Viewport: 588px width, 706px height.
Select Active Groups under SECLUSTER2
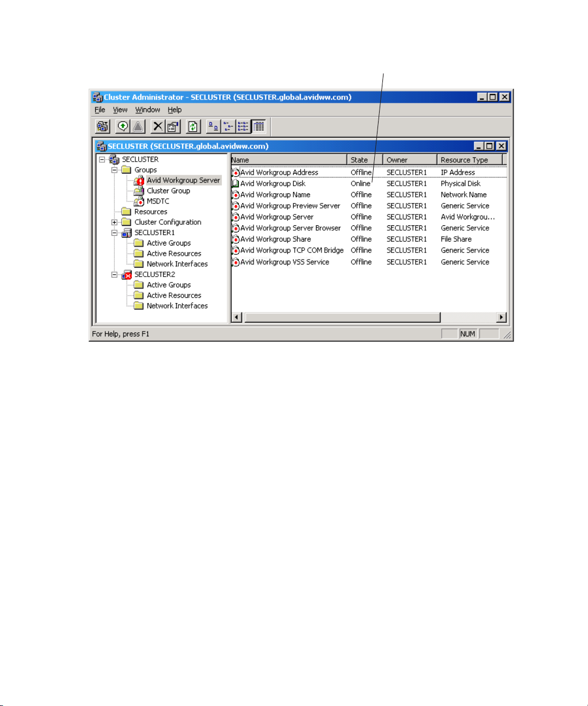pos(169,285)
